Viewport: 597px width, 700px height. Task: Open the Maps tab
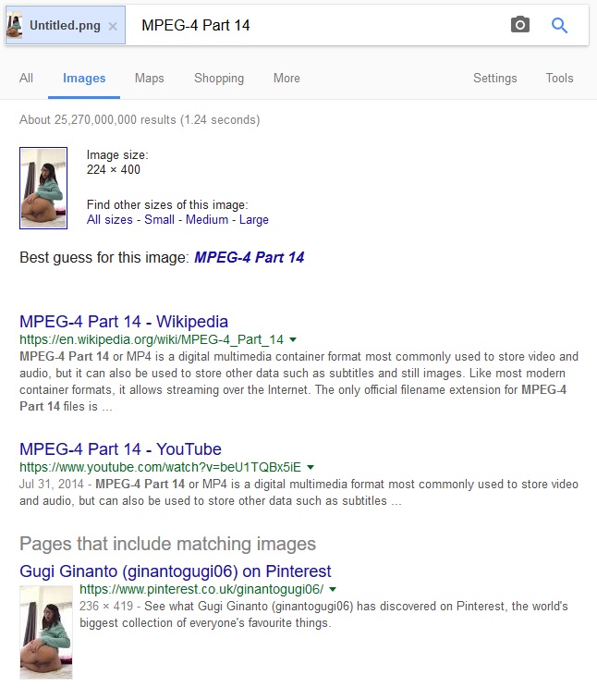150,78
